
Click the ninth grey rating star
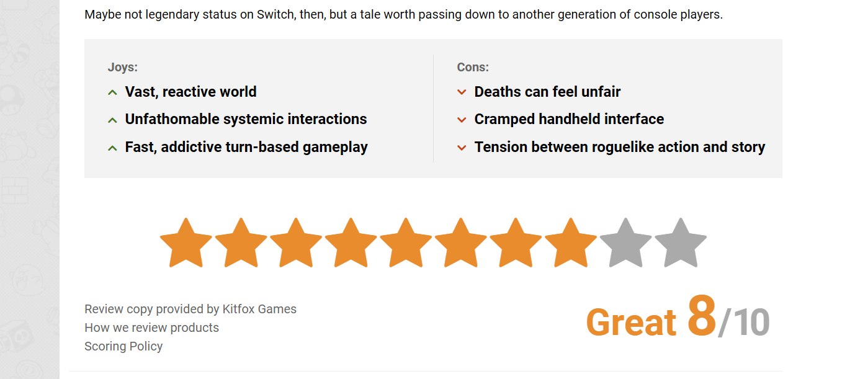[625, 244]
